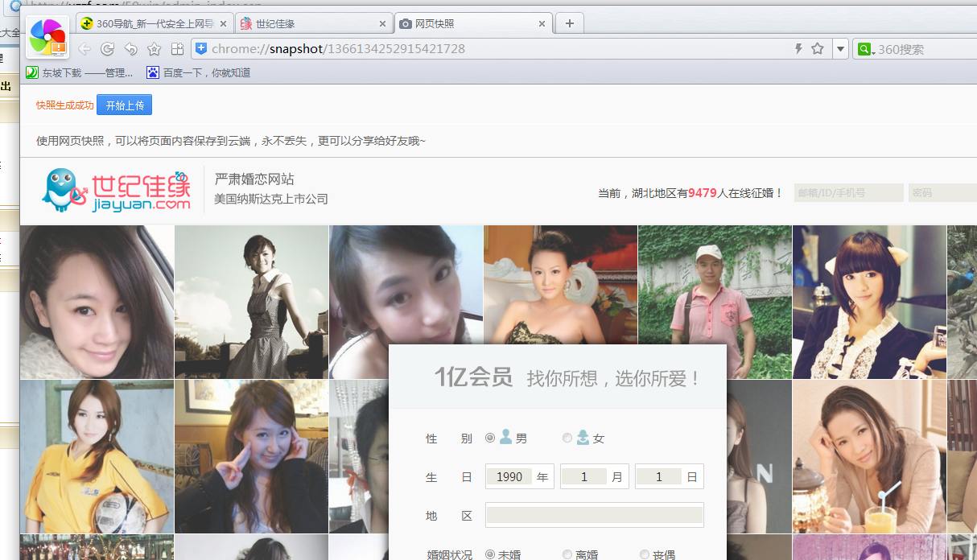Viewport: 977px width, 560px height.
Task: Click the male avatar icon beside 男
Action: tap(505, 437)
